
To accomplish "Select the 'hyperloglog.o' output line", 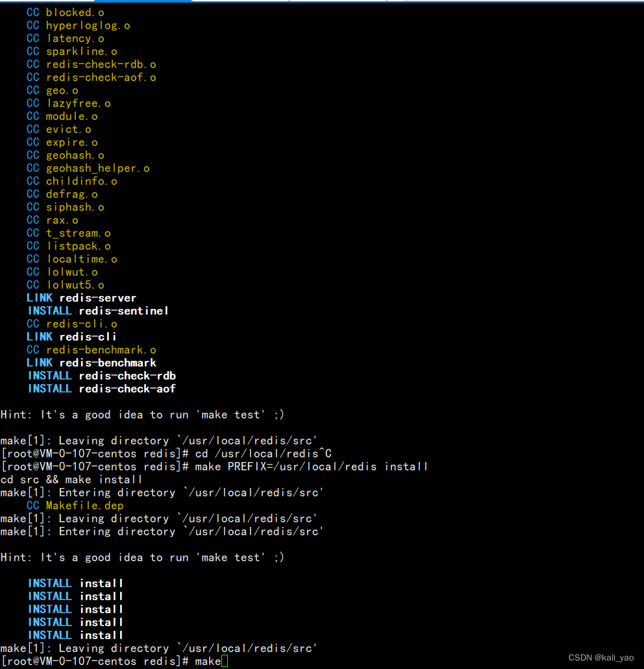I will coord(78,25).
